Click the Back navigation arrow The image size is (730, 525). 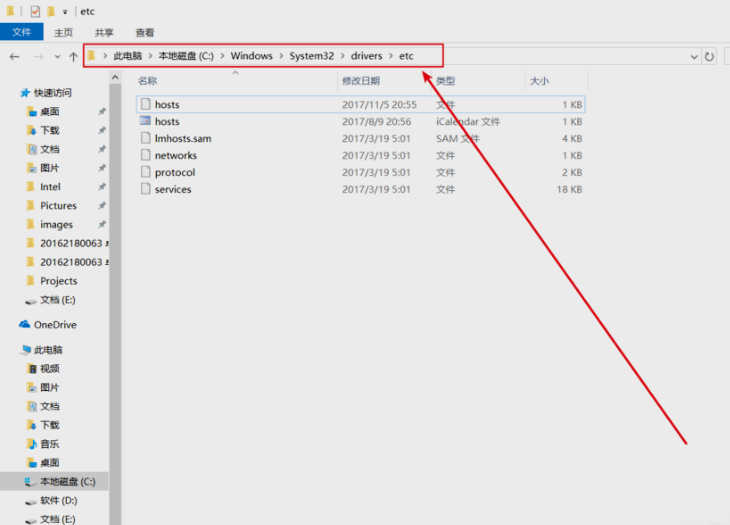click(14, 57)
